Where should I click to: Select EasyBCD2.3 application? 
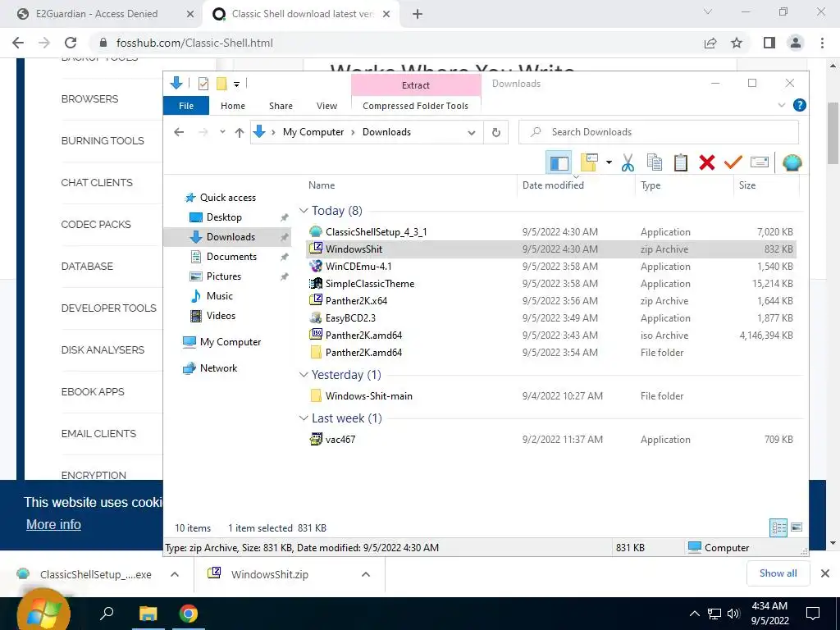[551, 317]
